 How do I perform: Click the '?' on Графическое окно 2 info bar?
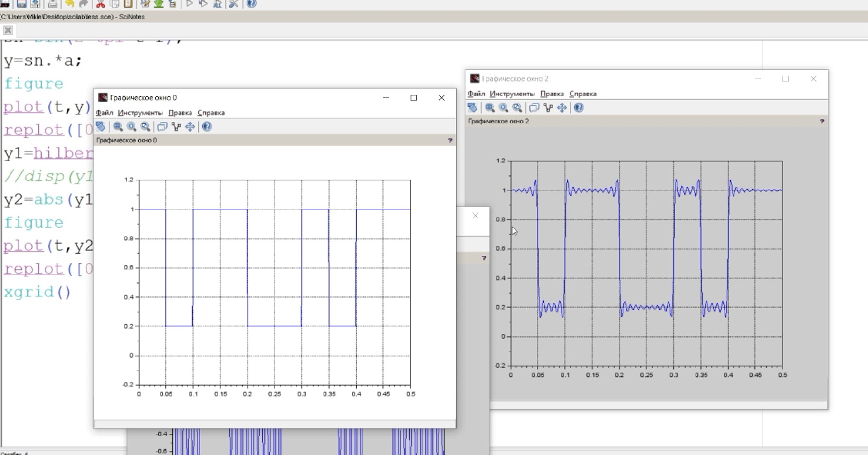pos(822,121)
